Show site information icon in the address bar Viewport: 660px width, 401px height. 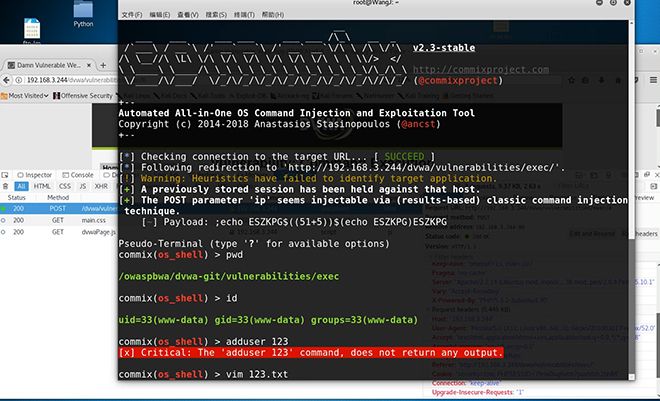tap(19, 80)
